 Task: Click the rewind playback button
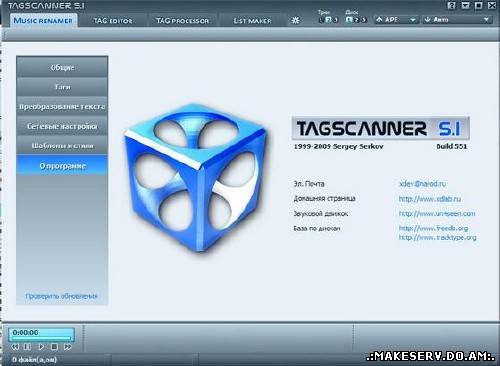[x=15, y=347]
